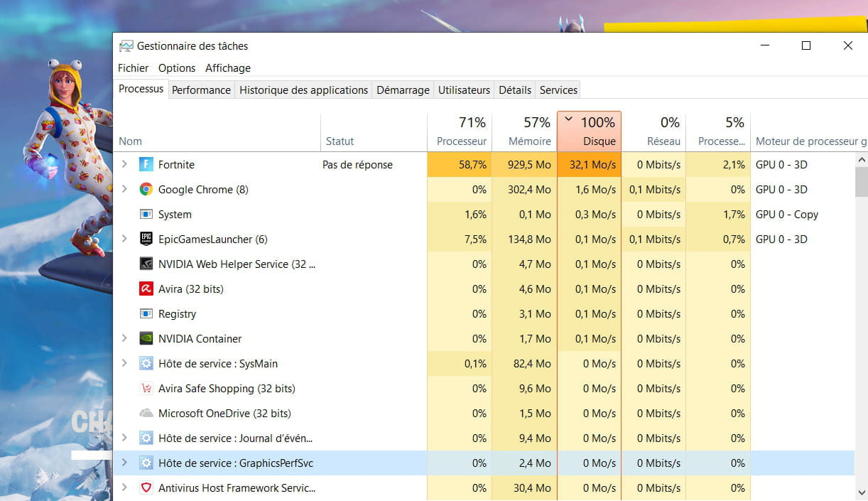Click the Google Chrome icon in process list
868x501 pixels.
(x=146, y=190)
